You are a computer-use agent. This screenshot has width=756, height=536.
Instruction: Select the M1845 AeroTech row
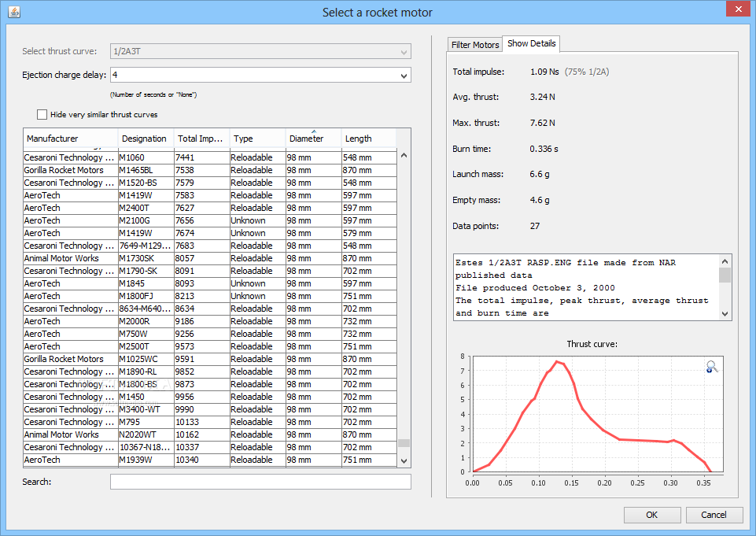tap(210, 283)
